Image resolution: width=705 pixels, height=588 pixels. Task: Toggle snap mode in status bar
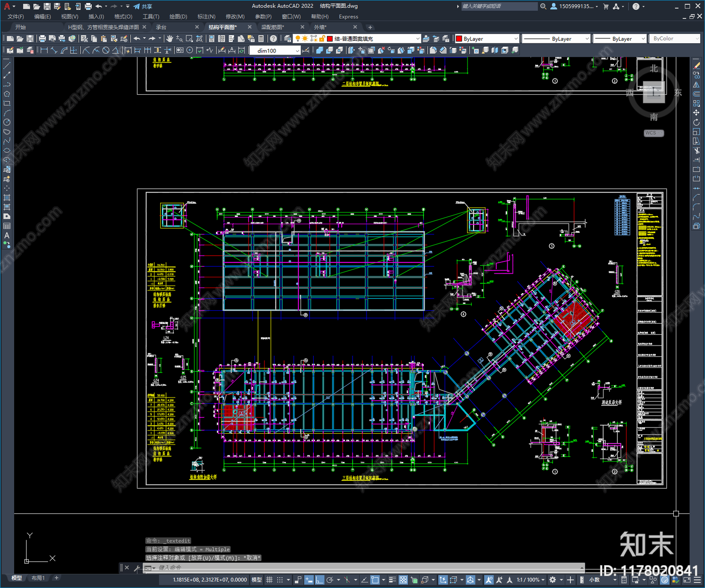tap(279, 580)
